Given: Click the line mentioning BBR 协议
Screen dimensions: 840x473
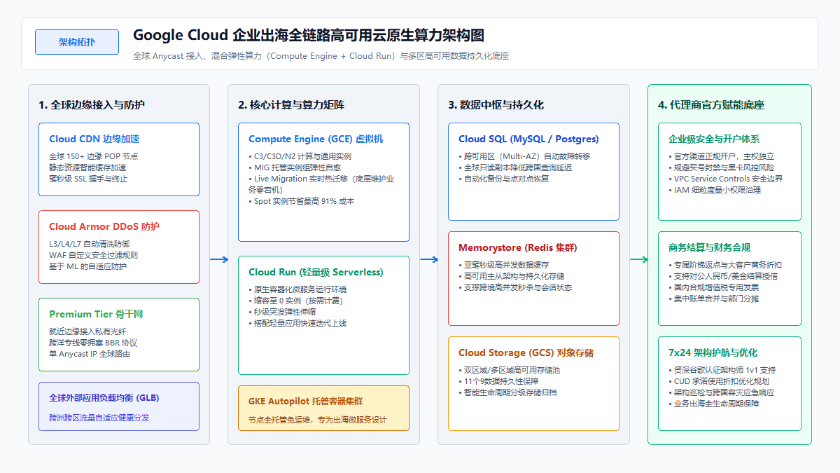Looking at the screenshot, I should (93, 343).
